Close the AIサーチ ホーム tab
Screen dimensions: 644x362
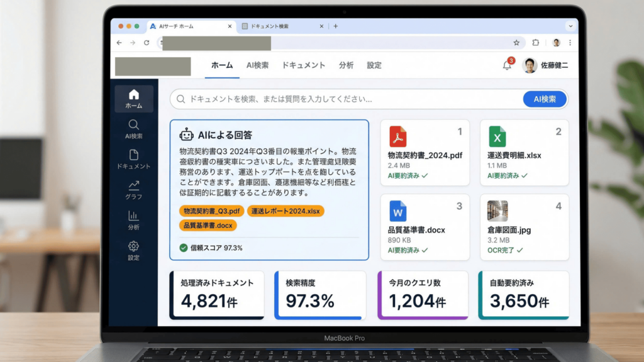coord(230,26)
